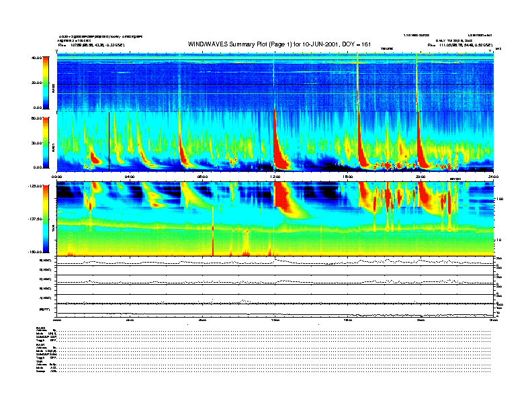Click the large red burst at 12:00 in RAD1
This screenshot has width=532, height=411.
click(x=279, y=149)
